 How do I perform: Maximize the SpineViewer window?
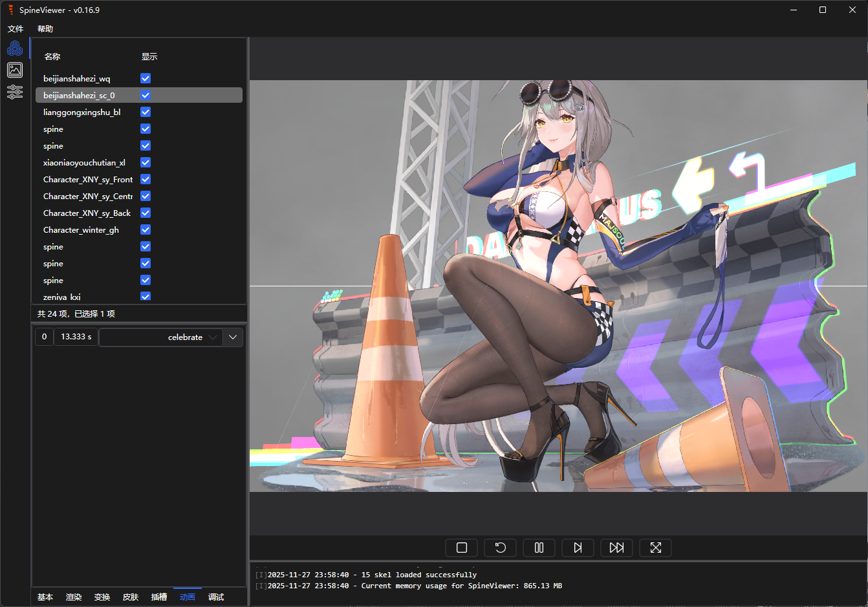coord(823,10)
